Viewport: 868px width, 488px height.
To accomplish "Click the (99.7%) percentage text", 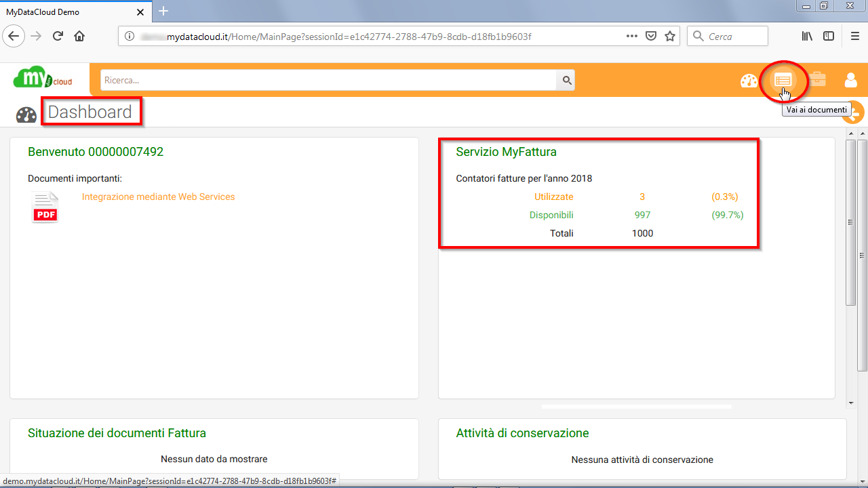I will [727, 215].
